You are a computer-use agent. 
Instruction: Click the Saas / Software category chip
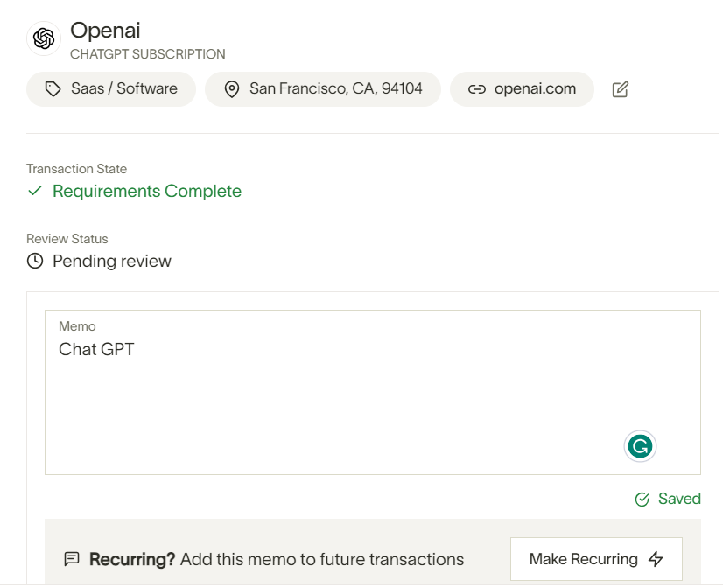pyautogui.click(x=111, y=89)
